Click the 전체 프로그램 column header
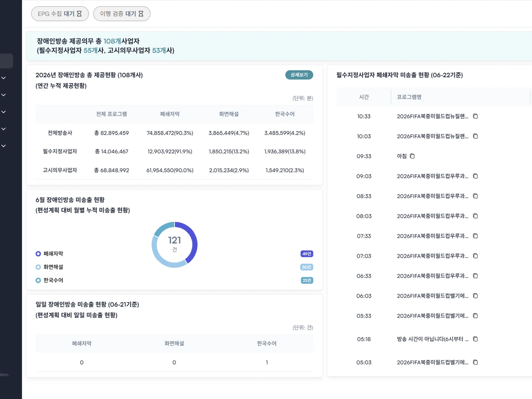Viewport: 532px width, 399px height. click(111, 114)
